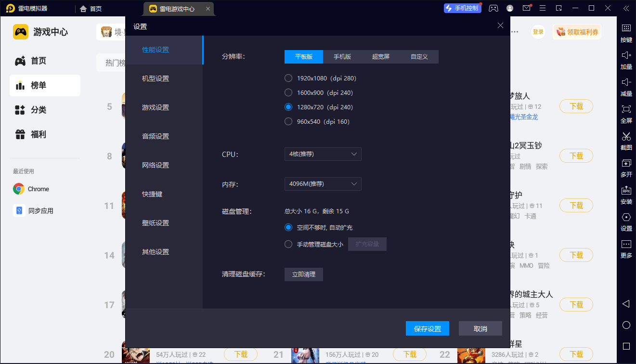Open the CPU cores dropdown
Viewport: 636px width, 364px height.
(323, 154)
